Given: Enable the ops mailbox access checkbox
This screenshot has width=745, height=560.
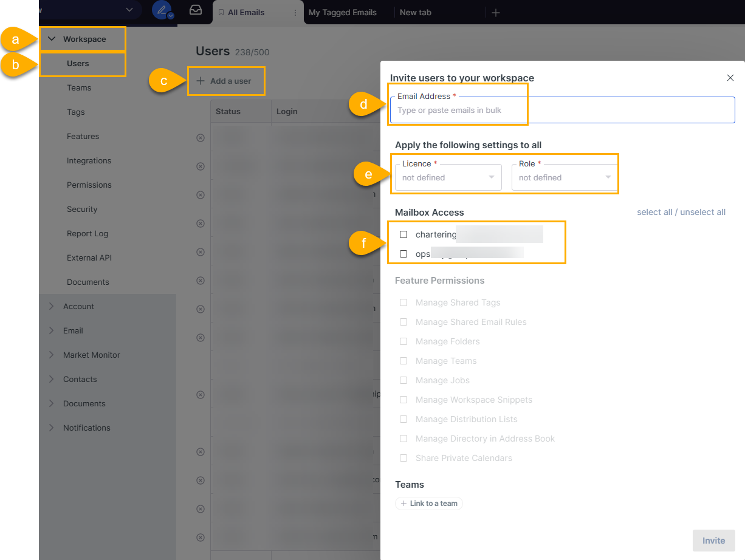Looking at the screenshot, I should [403, 254].
